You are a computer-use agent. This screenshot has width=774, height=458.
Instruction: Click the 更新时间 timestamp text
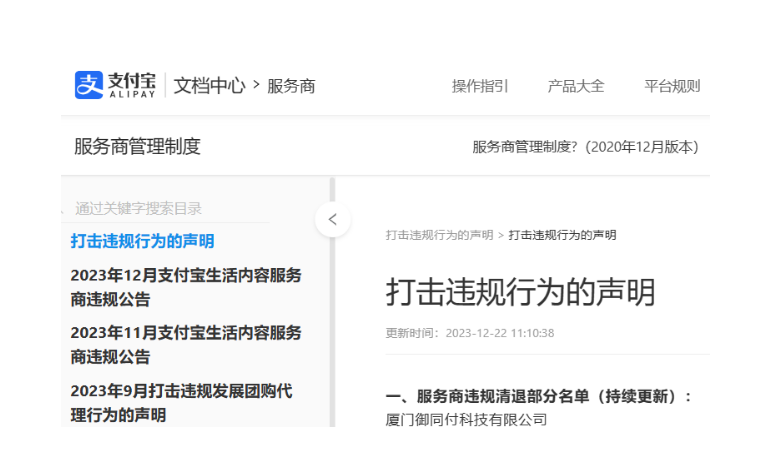(x=470, y=333)
